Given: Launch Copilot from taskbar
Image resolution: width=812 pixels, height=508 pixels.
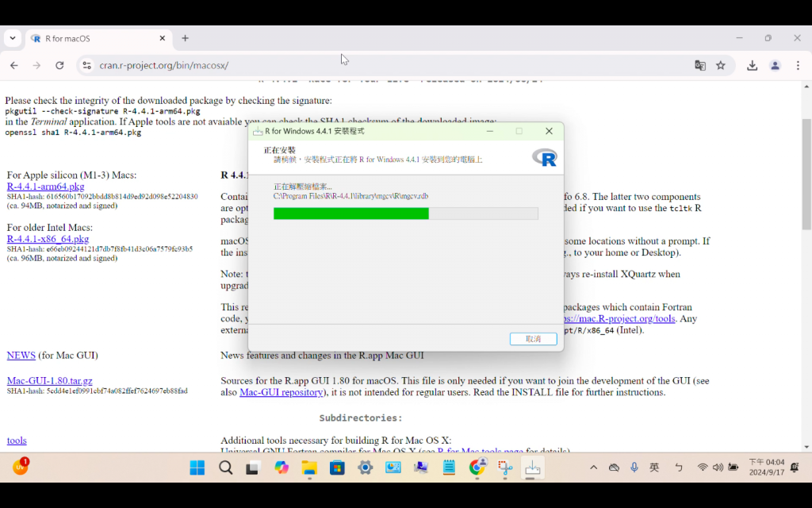Looking at the screenshot, I should click(x=282, y=468).
